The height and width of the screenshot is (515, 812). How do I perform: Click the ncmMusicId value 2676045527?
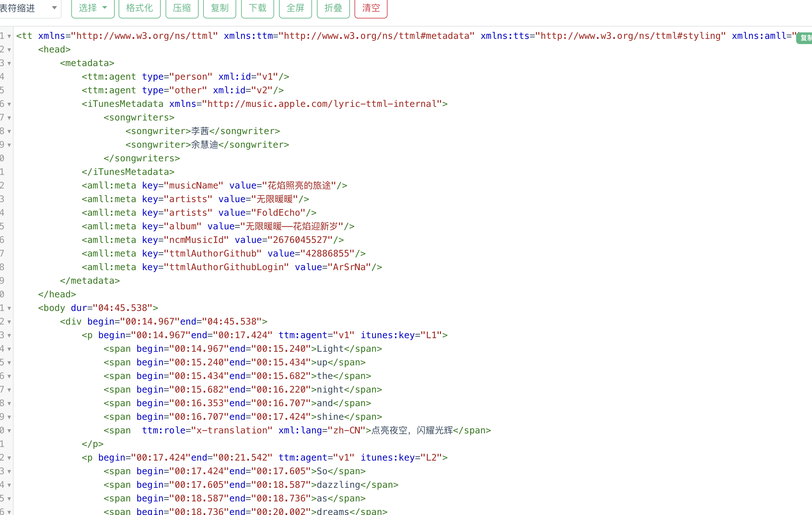coord(300,240)
